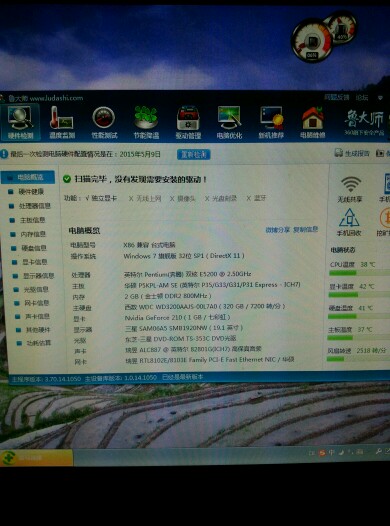This screenshot has width=390, height=526.
Task: Click the 重新检测 rescan button
Action: pos(193,154)
